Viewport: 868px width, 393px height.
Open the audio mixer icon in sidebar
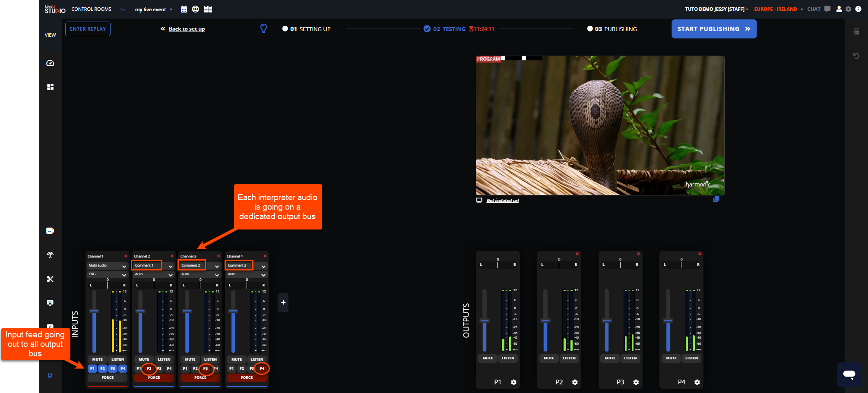click(50, 376)
